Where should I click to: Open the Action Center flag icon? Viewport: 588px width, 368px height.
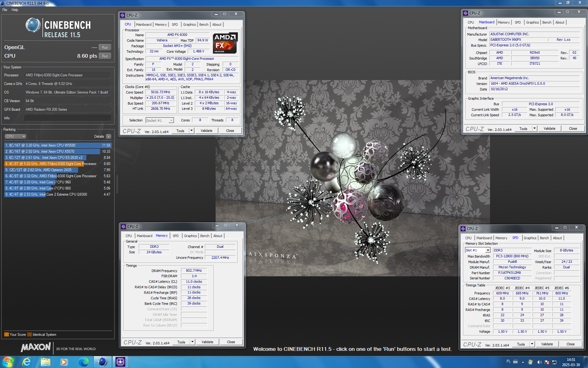[547, 362]
